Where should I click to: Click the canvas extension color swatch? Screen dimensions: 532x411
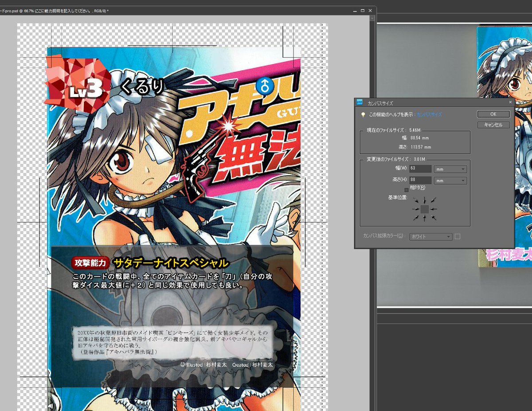pyautogui.click(x=458, y=236)
